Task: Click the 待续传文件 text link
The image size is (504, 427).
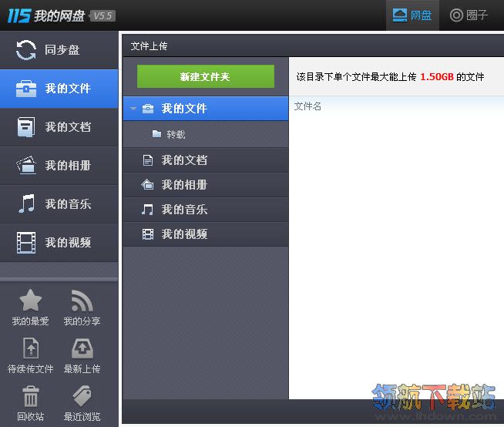Action: pyautogui.click(x=31, y=368)
